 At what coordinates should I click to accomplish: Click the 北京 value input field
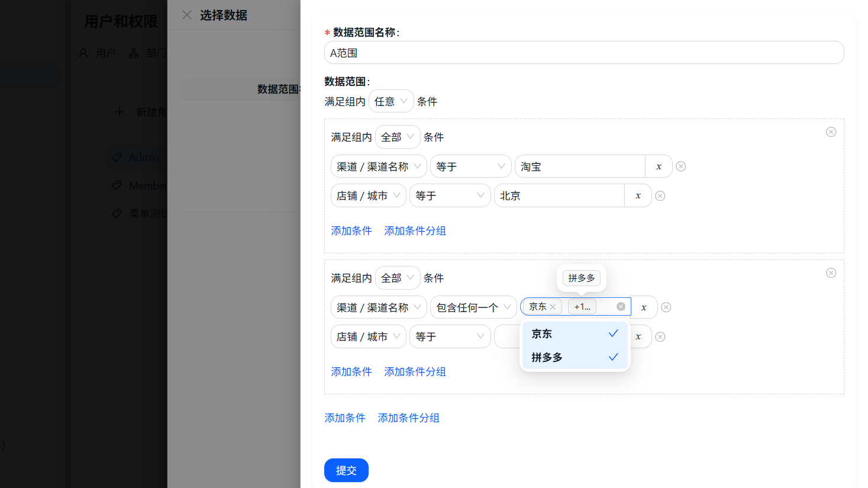tap(559, 195)
